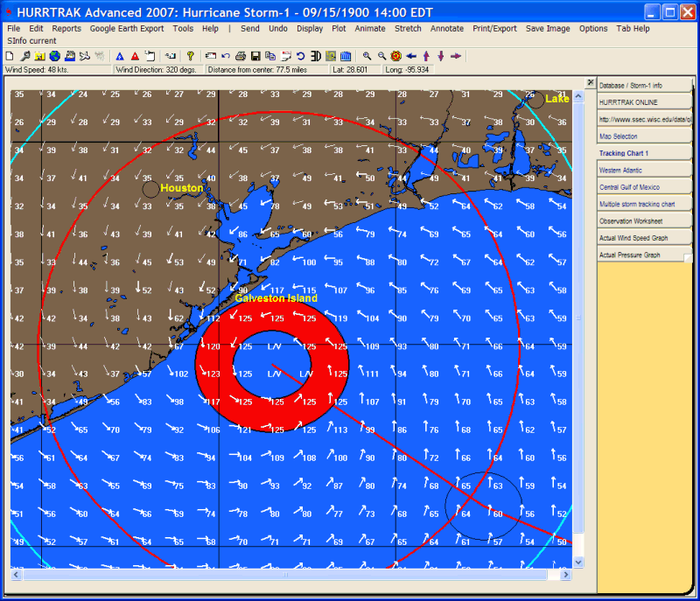Click the globe icon in toolbar
The image size is (700, 601).
point(54,55)
